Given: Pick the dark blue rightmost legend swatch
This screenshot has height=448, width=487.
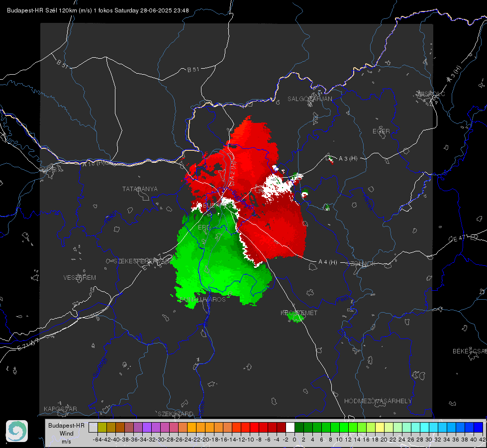Looking at the screenshot, I should tap(479, 427).
